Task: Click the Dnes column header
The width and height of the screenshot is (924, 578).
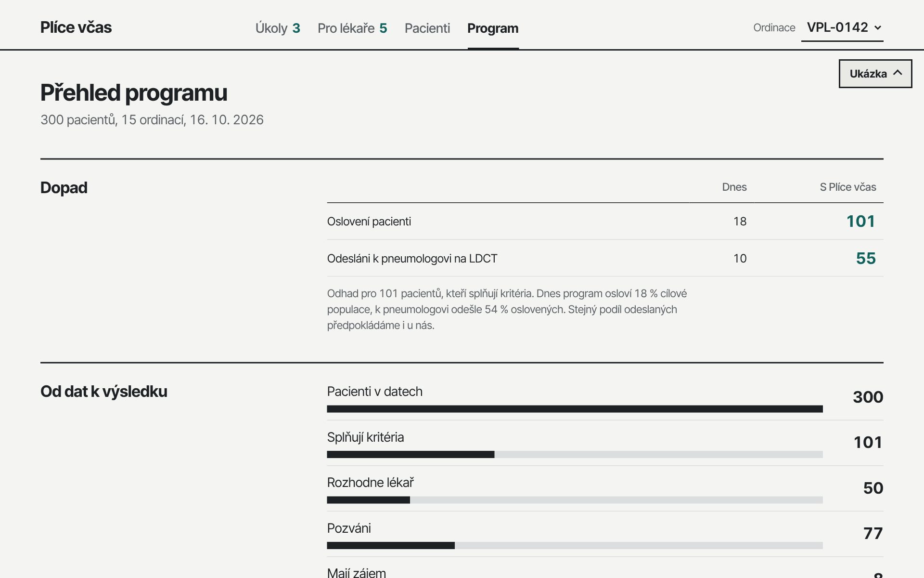Action: (x=734, y=187)
